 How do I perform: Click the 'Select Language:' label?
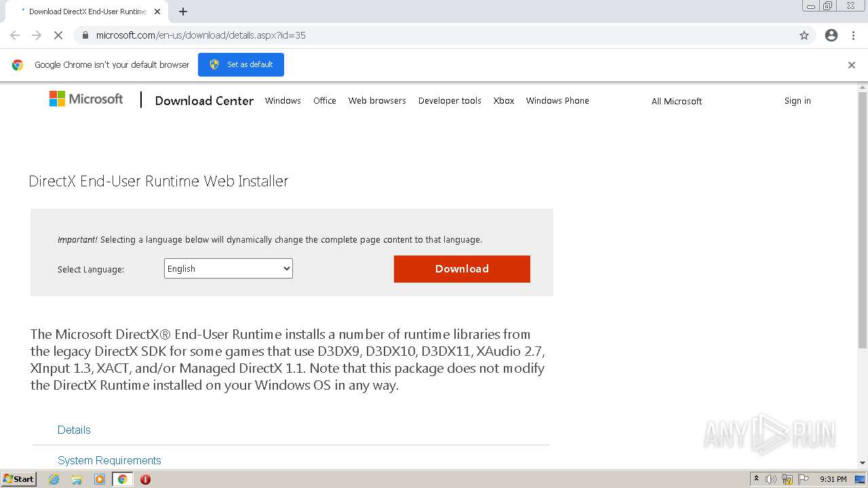(x=91, y=269)
